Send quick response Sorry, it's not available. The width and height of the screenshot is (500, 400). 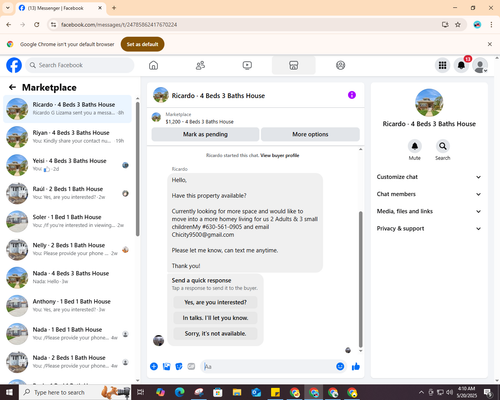[x=215, y=334]
